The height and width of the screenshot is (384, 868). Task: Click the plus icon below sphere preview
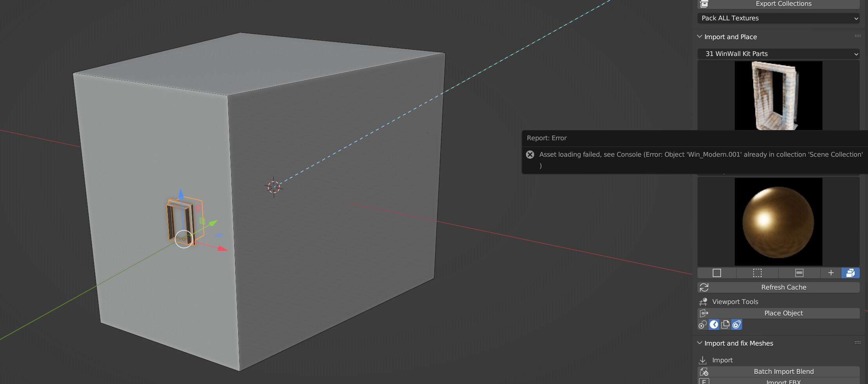831,273
